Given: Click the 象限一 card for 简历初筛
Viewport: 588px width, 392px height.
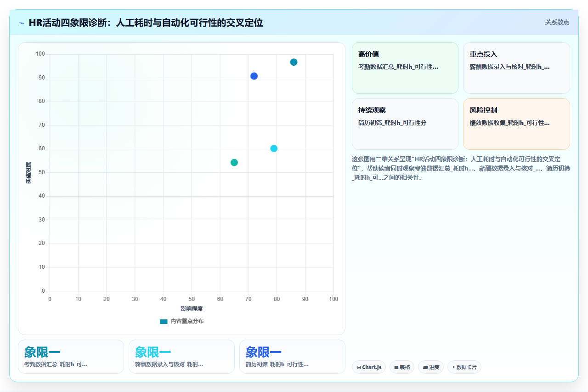Looking at the screenshot, I should coord(292,357).
